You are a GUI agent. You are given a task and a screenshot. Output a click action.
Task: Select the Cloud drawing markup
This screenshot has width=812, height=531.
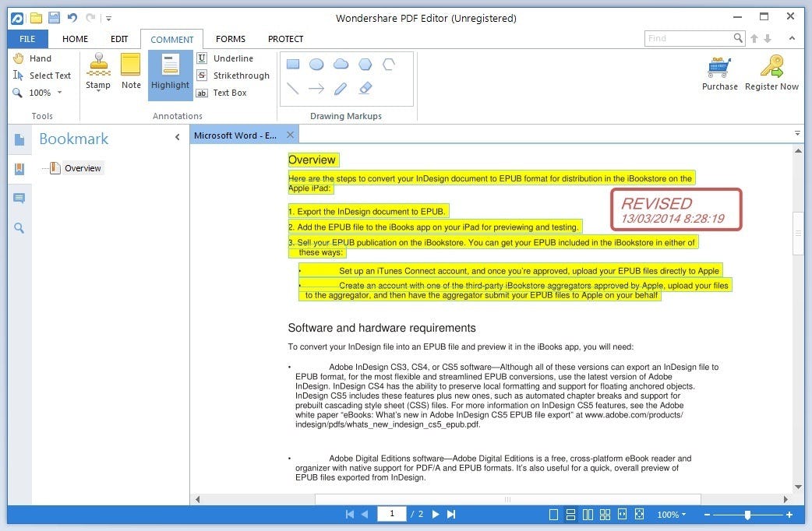341,64
